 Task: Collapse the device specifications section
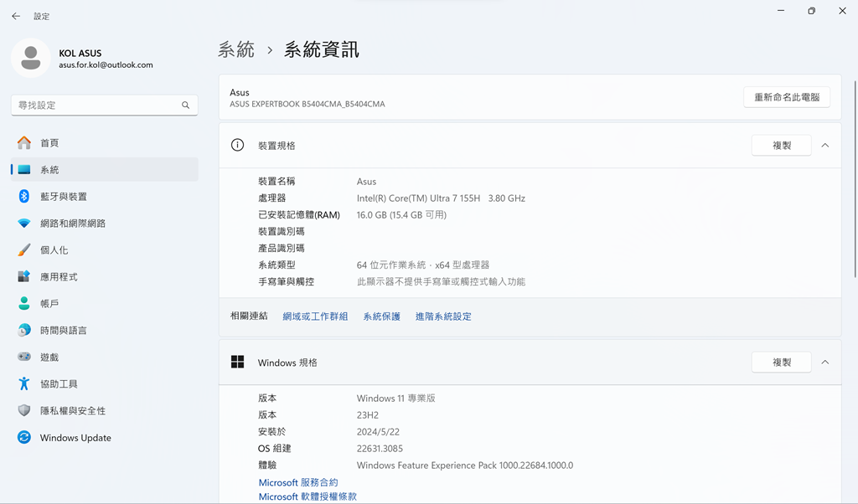pyautogui.click(x=825, y=146)
